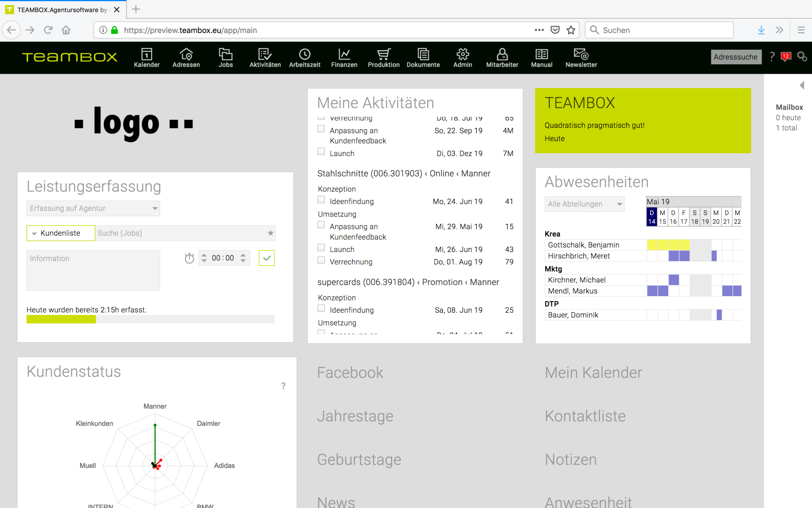
Task: Click inside the Information text field
Action: tap(93, 270)
